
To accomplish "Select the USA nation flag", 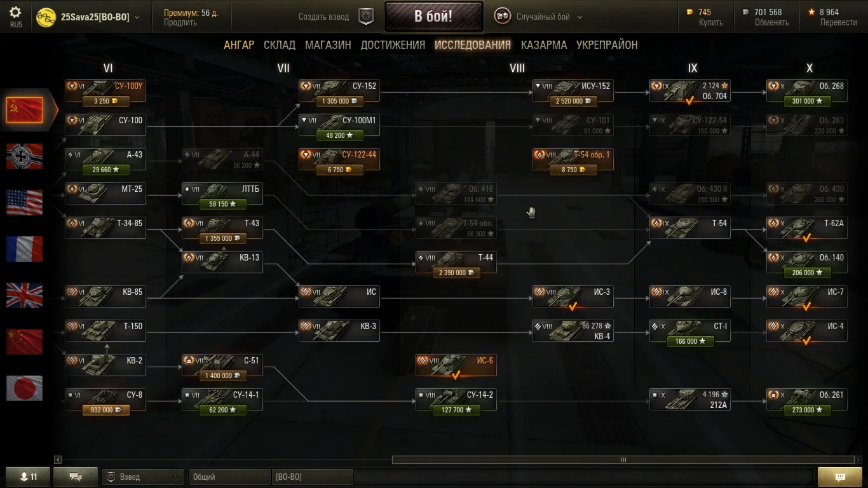I will point(25,203).
